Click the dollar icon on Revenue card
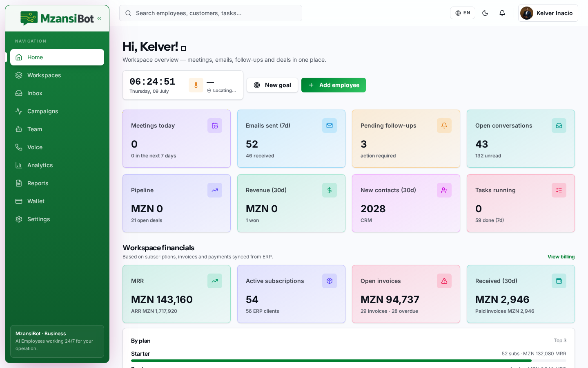Screen dimensions: 588x368 point(330,190)
